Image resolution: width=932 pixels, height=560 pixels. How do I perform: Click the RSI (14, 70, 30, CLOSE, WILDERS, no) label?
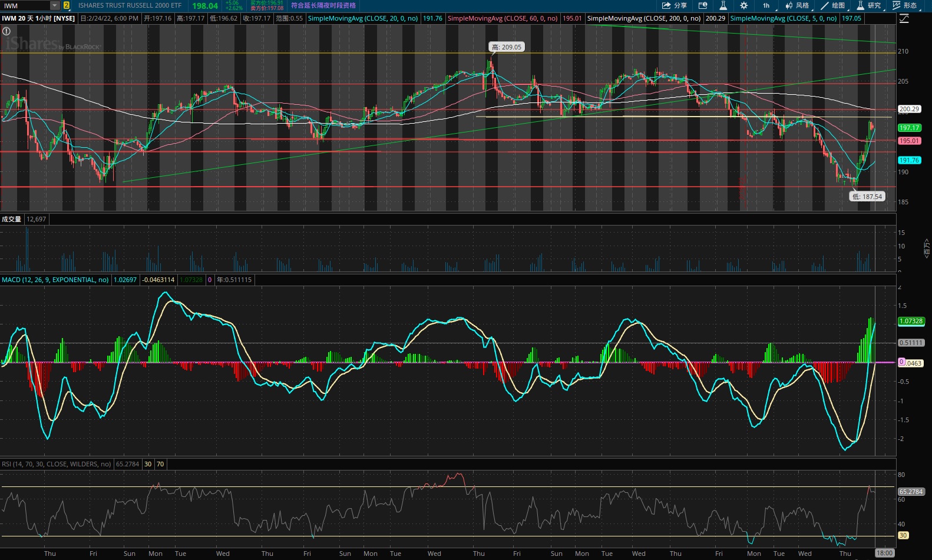56,464
